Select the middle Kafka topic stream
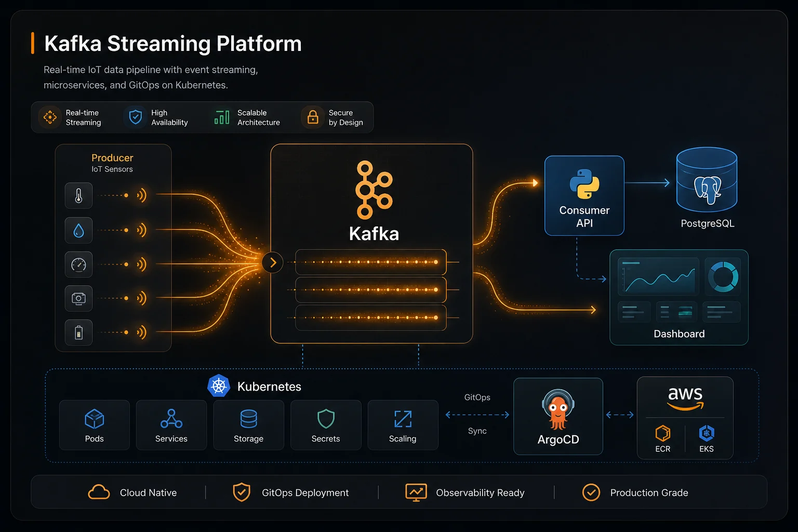 click(371, 290)
